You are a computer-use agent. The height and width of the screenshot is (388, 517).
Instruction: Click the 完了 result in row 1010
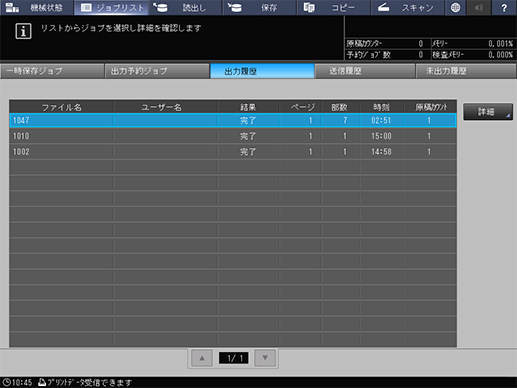point(248,136)
